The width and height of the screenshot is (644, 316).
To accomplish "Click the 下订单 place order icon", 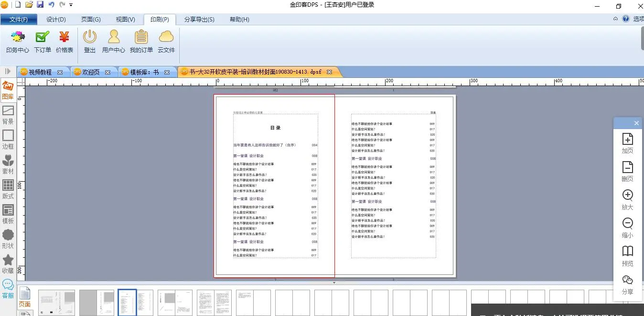I will [x=43, y=41].
